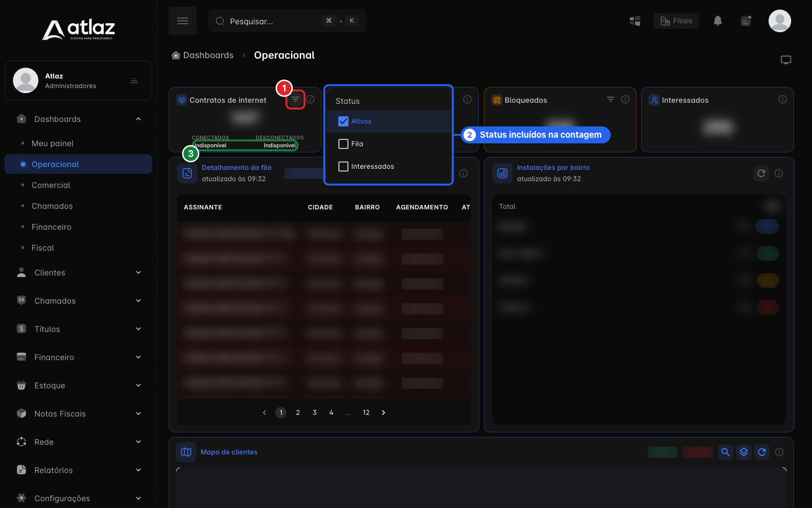Open Atlaz Administradores profile switcher icon
The height and width of the screenshot is (508, 812).
[134, 81]
